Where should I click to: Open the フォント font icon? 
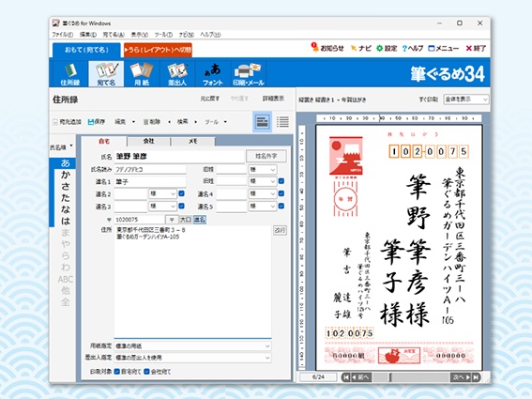(213, 74)
